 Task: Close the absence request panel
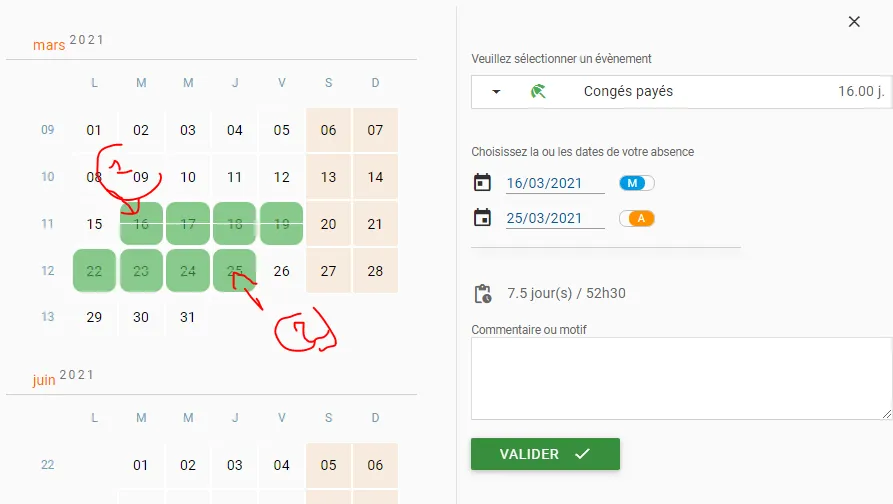(854, 22)
